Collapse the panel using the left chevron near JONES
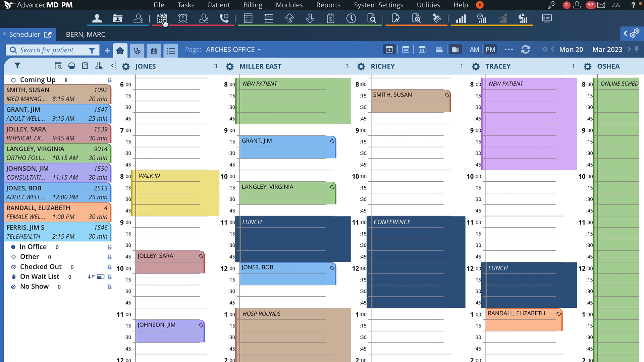Screen dimensions: 644x362 (113, 66)
